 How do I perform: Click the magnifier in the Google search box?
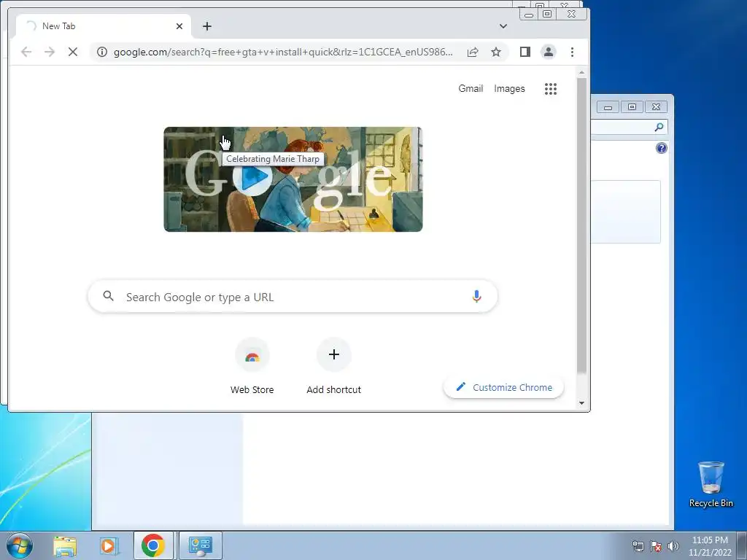[109, 296]
